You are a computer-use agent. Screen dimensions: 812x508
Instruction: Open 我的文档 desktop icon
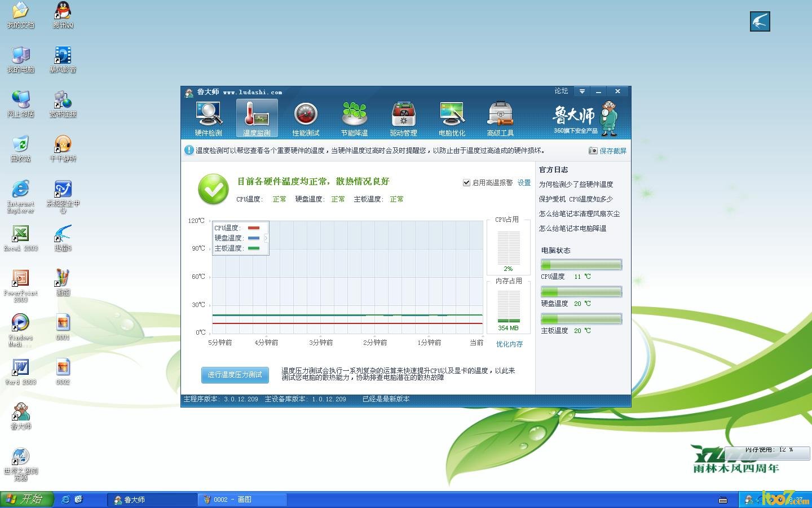[x=21, y=15]
